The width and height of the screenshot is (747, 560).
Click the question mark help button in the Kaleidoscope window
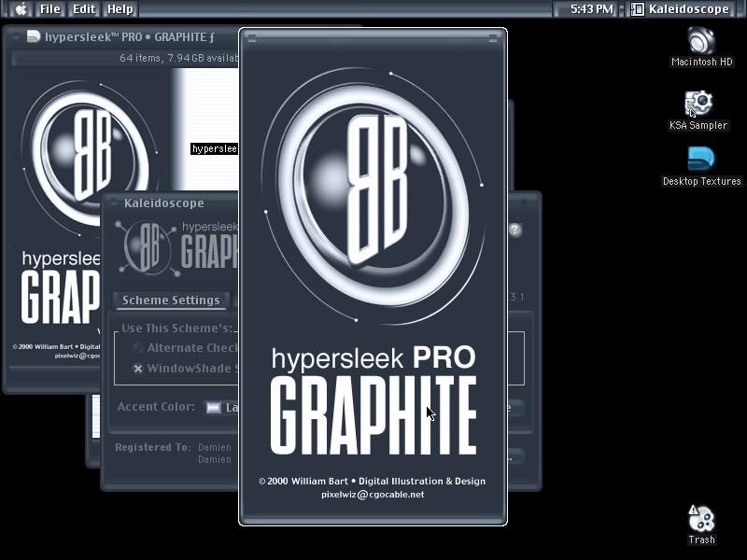coord(515,230)
